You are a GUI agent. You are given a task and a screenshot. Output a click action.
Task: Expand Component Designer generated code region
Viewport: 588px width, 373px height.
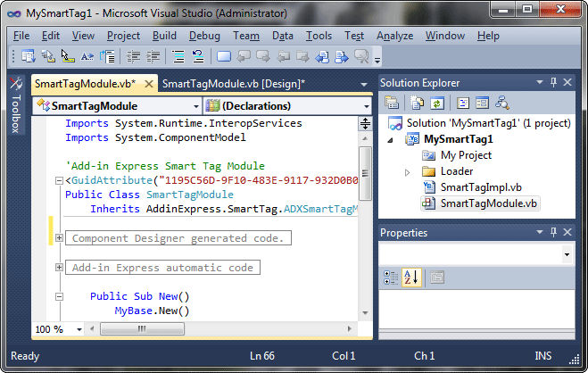[x=59, y=237]
